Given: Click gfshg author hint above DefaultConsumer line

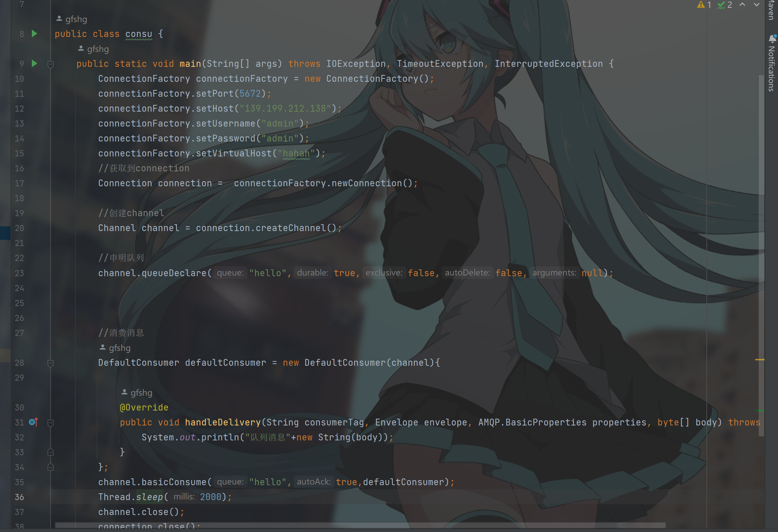Looking at the screenshot, I should pos(115,348).
